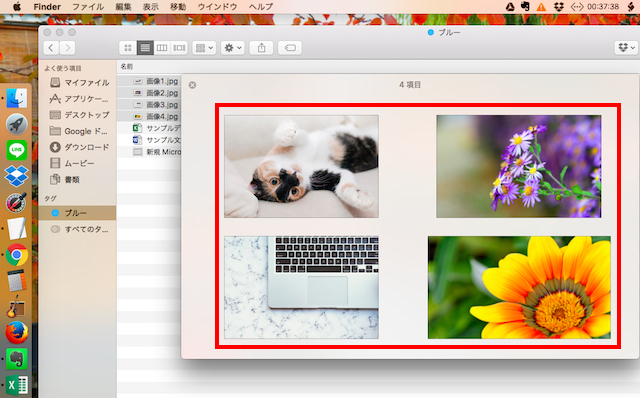Open the 編集 menu
Image resolution: width=640 pixels, height=398 pixels.
point(123,7)
